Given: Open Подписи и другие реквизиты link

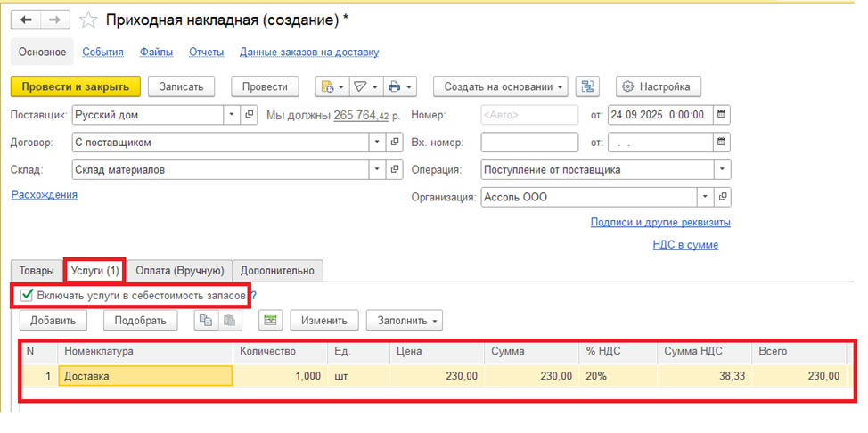Looking at the screenshot, I should click(660, 223).
